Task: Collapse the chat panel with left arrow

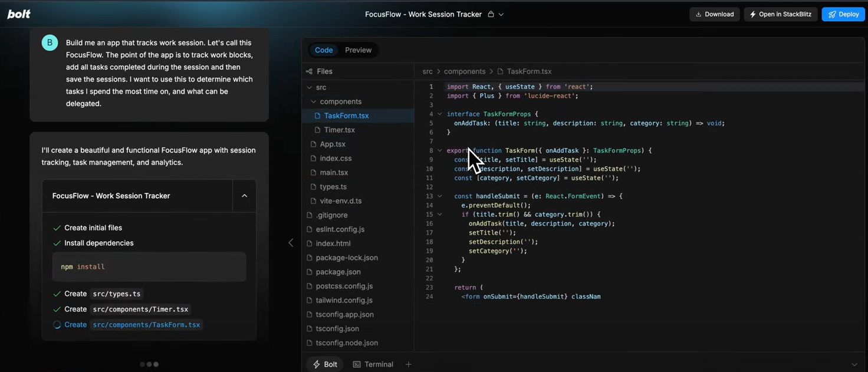Action: click(291, 242)
